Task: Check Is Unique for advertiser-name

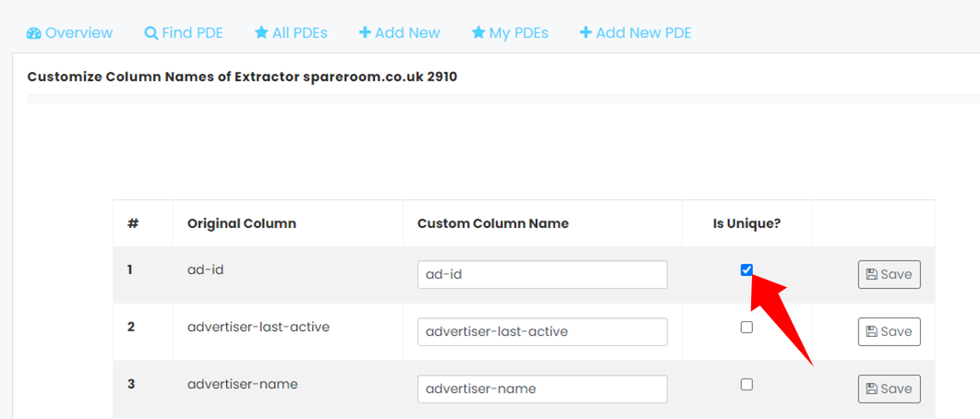Action: (747, 384)
